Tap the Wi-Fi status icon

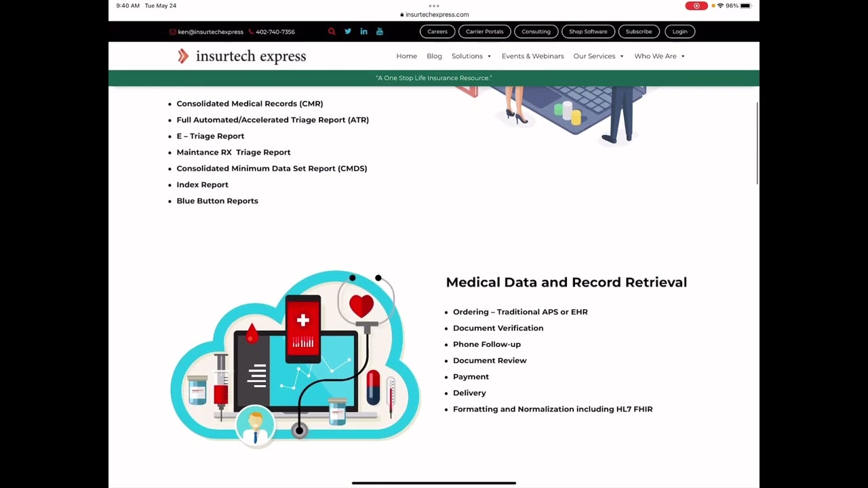coord(720,5)
